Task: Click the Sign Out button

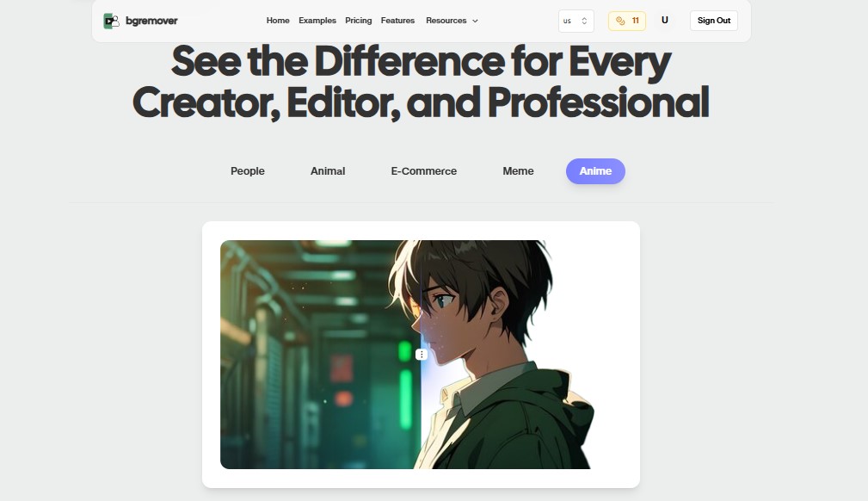Action: coord(713,21)
